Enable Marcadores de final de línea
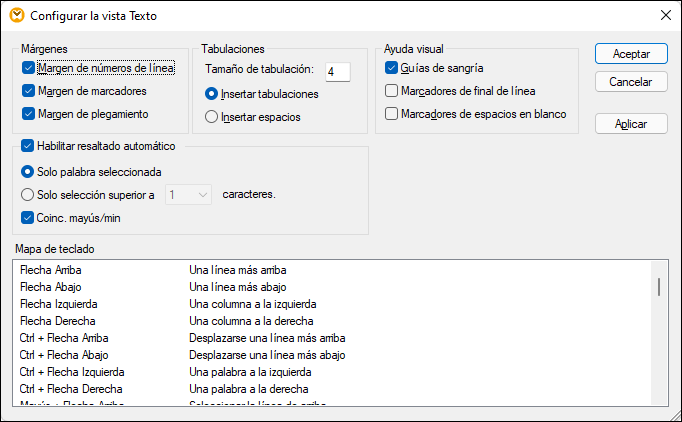 (x=392, y=91)
